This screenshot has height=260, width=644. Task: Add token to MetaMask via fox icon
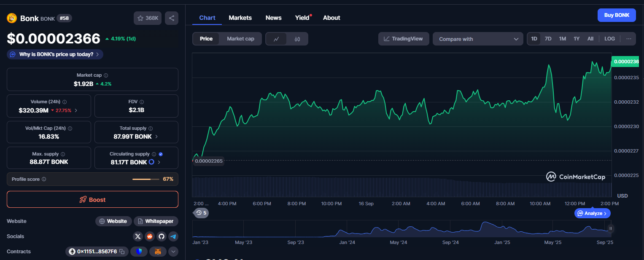(x=158, y=252)
